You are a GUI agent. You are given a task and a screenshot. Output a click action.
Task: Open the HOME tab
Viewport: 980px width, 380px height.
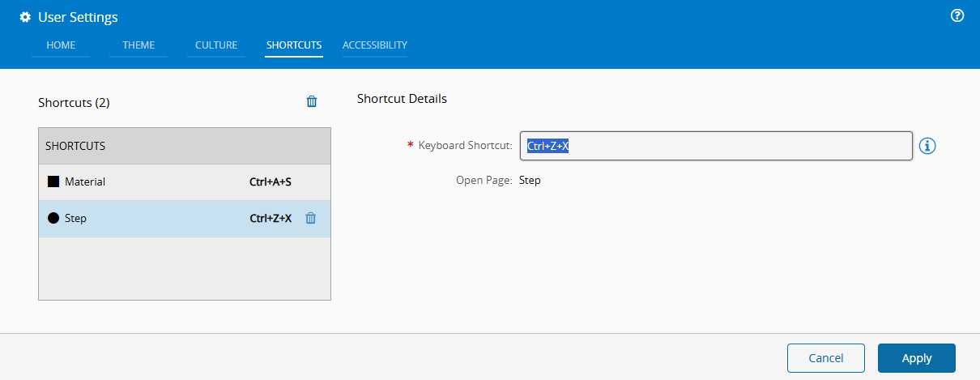(61, 45)
